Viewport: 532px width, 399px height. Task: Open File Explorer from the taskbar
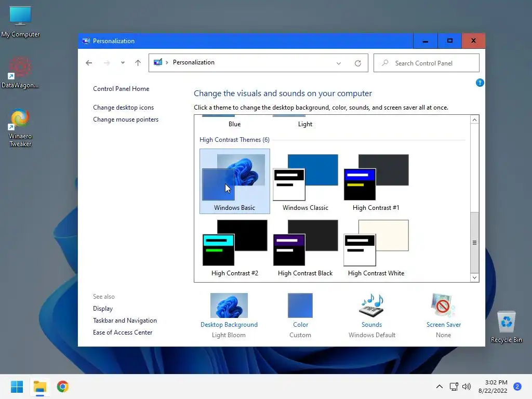[x=39, y=387]
